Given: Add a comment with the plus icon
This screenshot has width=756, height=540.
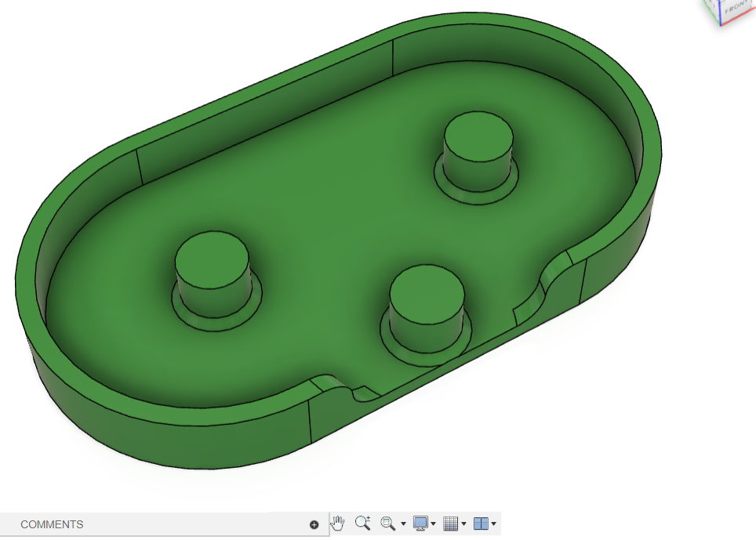Looking at the screenshot, I should tap(314, 524).
